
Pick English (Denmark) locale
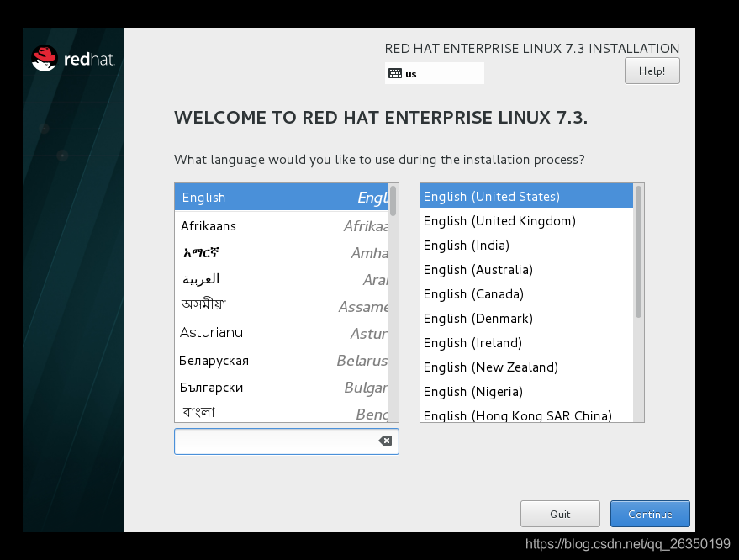526,319
